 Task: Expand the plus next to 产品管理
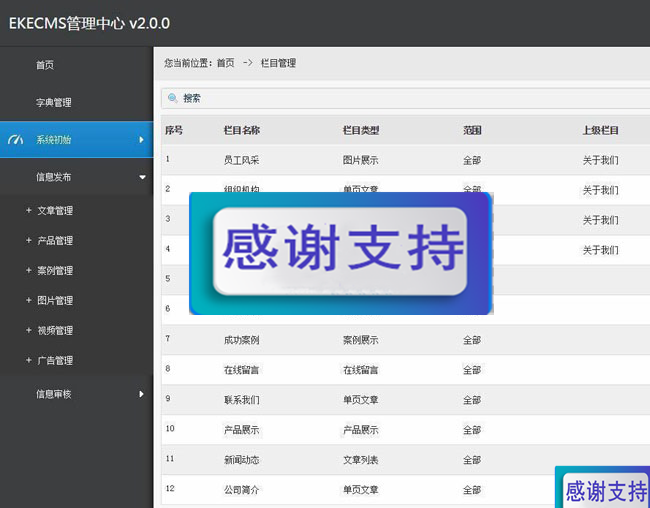tap(29, 241)
